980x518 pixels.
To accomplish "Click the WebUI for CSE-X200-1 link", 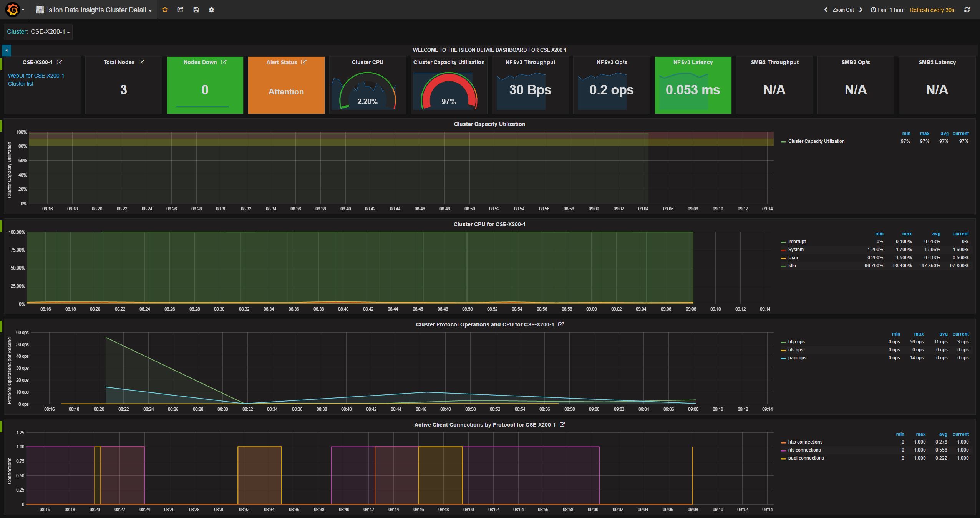I will pos(36,76).
